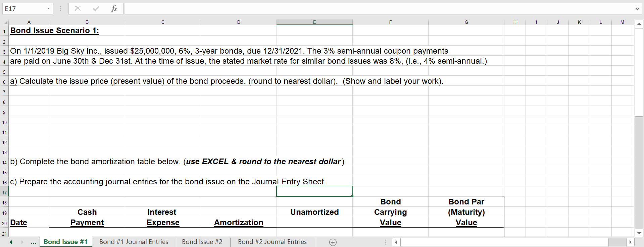Screen dimensions: 644x247
Task: Click vertical scrollbar up arrow
Action: (x=639, y=24)
